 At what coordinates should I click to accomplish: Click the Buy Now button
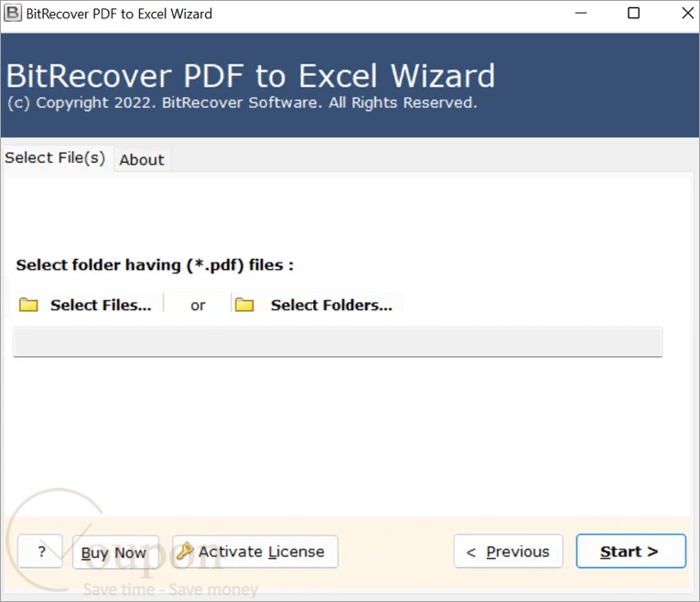click(x=115, y=553)
